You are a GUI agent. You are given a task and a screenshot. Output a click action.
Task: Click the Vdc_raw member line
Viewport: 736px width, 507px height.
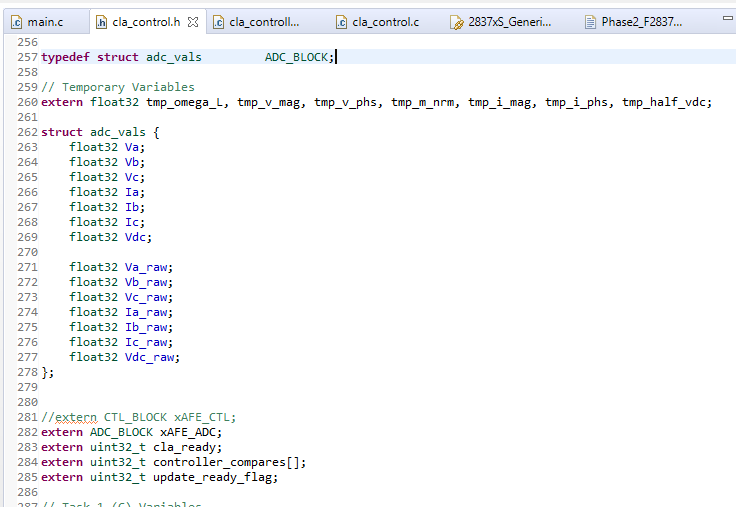point(125,358)
